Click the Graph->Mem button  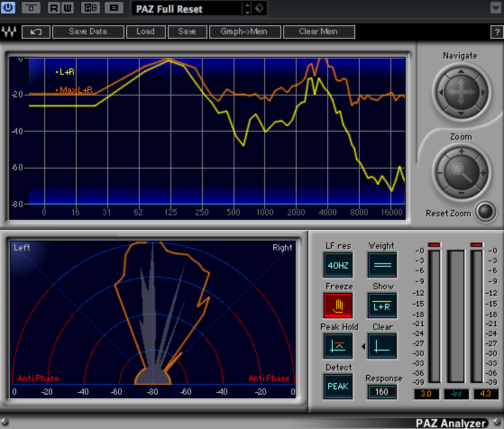tap(244, 32)
